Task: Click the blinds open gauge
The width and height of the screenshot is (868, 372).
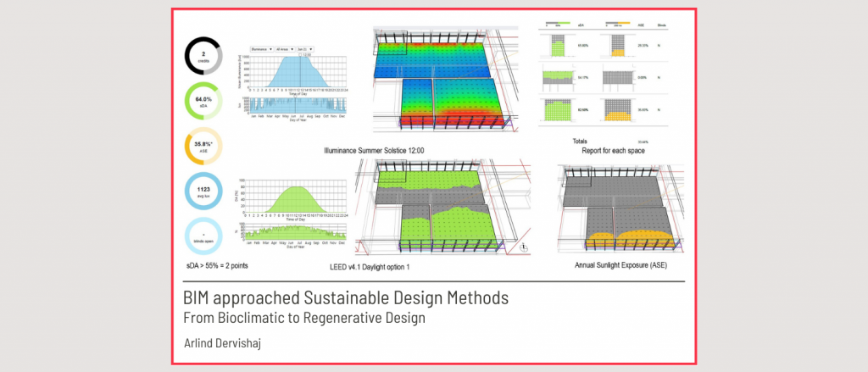Action: coord(203,239)
